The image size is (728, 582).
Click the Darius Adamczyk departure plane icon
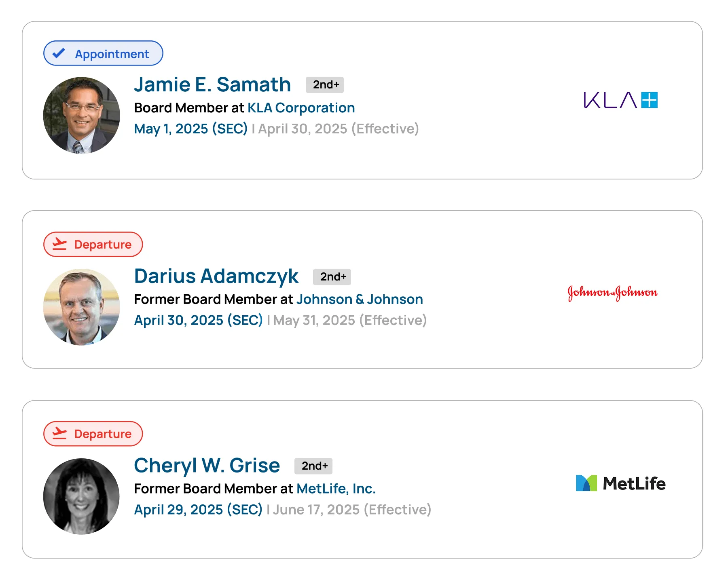[59, 244]
